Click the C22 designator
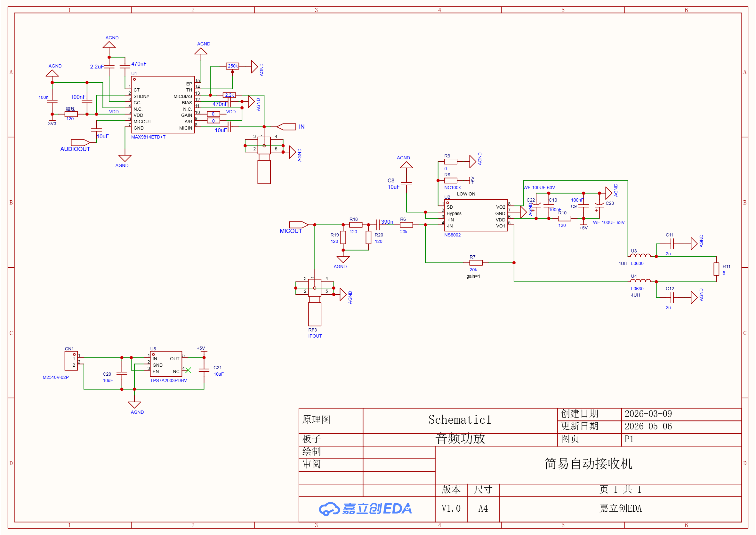The height and width of the screenshot is (535, 756). point(531,200)
